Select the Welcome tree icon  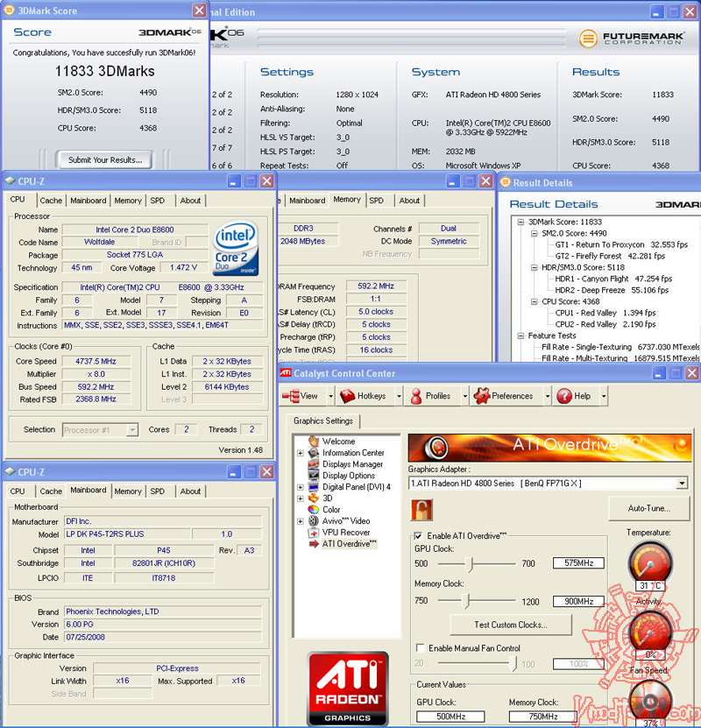(x=314, y=441)
